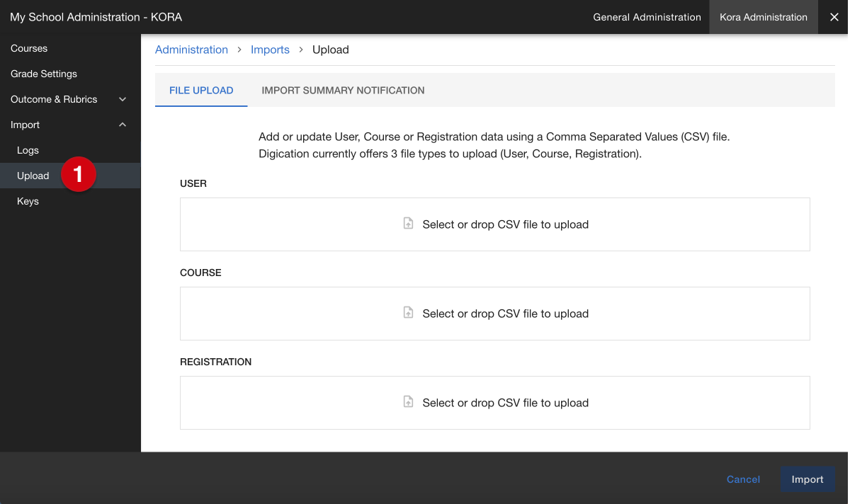
Task: Click the Import button
Action: click(807, 479)
